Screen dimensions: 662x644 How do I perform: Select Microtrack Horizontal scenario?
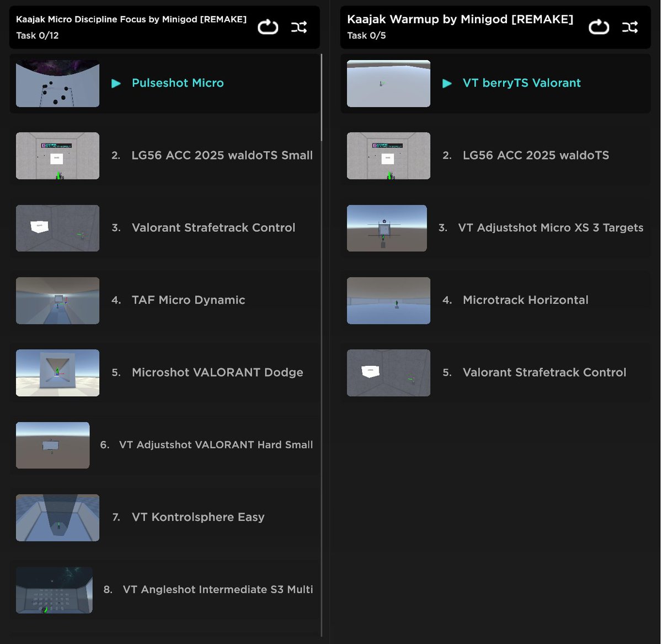point(525,300)
